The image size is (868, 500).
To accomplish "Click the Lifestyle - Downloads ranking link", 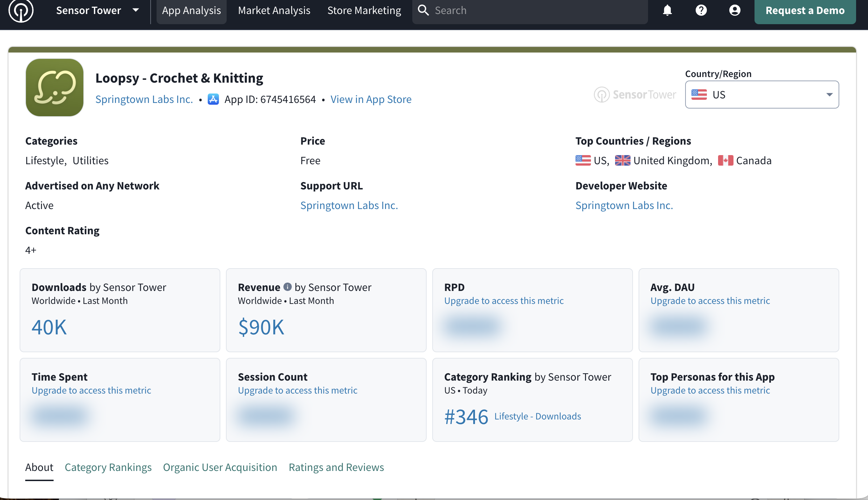I will point(537,416).
